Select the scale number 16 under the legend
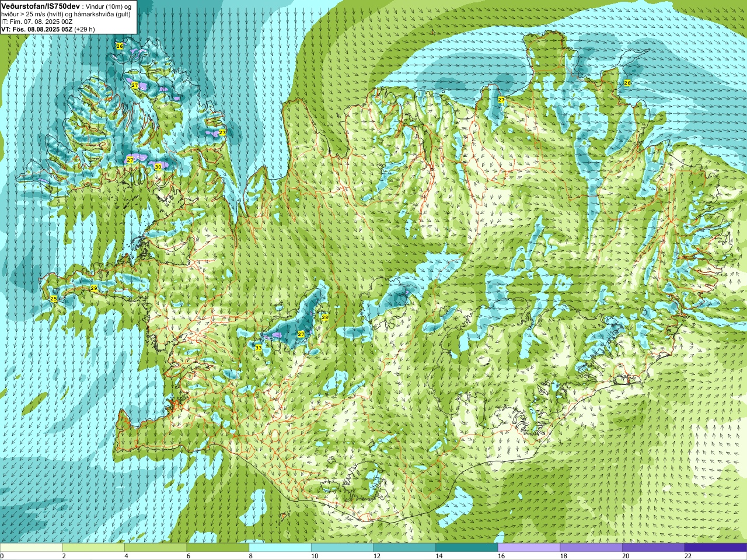This screenshot has width=747, height=560. [501, 556]
